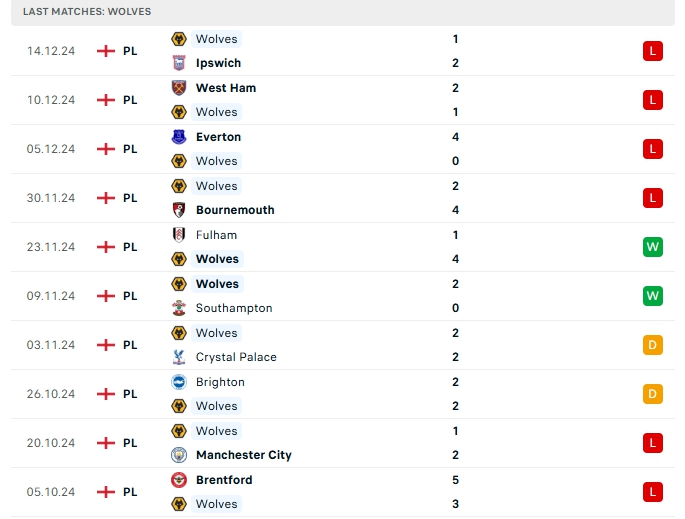
Task: Click the win badge for Fulham match
Action: pos(653,247)
